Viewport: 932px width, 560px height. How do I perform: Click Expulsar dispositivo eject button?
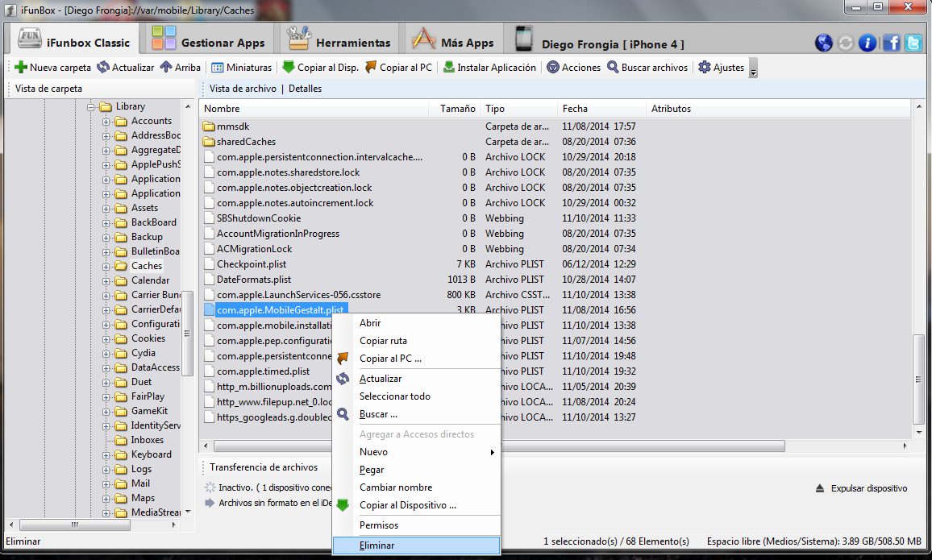coord(861,488)
